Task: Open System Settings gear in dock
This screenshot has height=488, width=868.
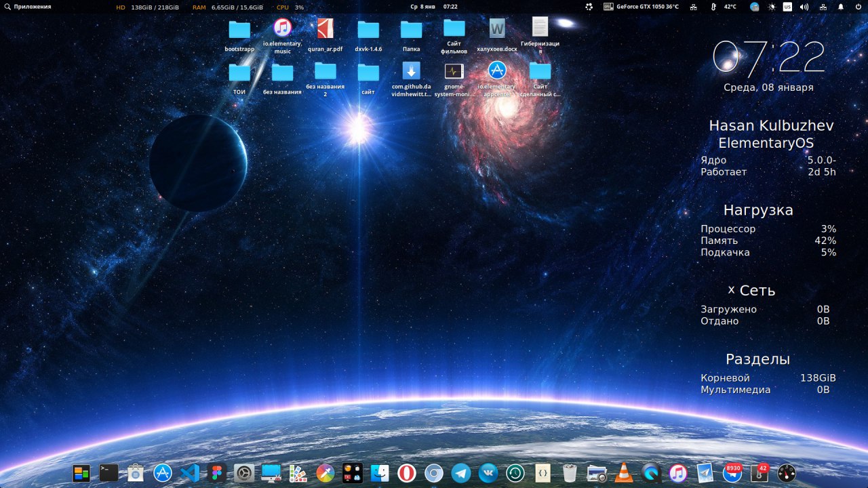Action: (x=244, y=472)
